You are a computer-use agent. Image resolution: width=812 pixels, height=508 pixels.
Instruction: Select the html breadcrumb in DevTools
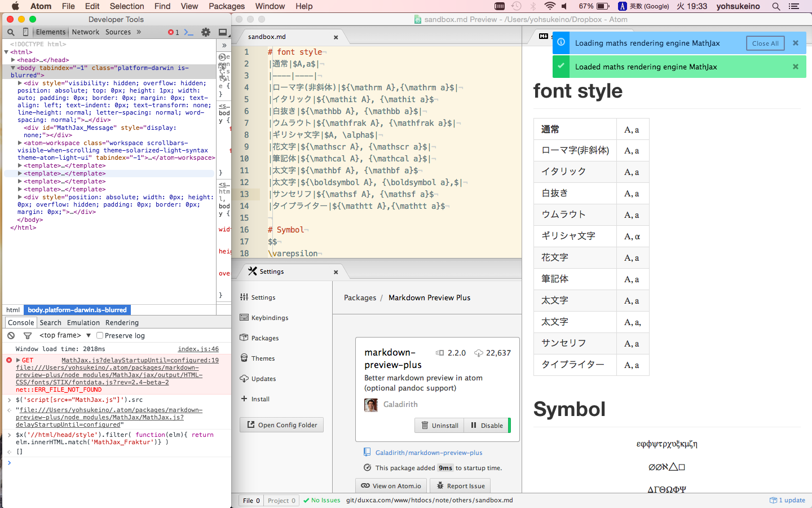13,310
